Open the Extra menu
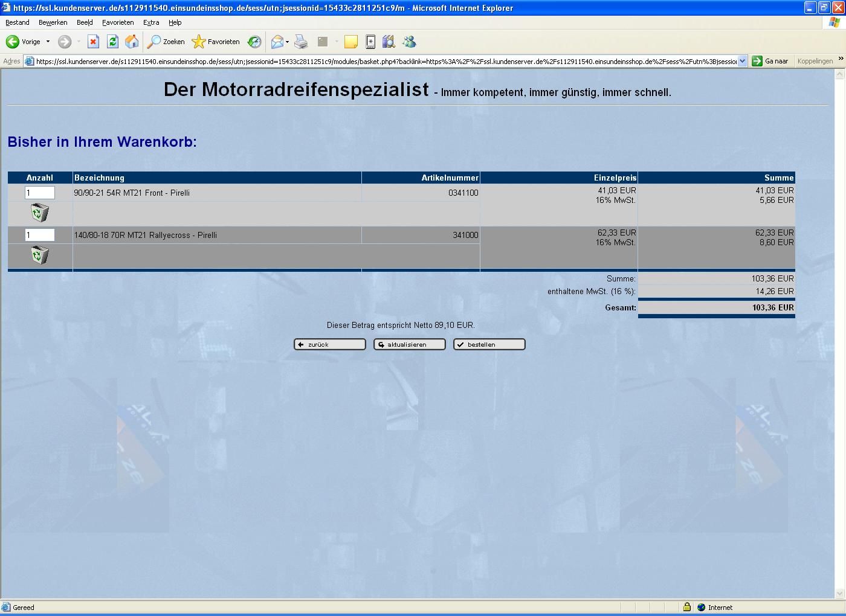Screen dimensions: 846x616 [151, 22]
